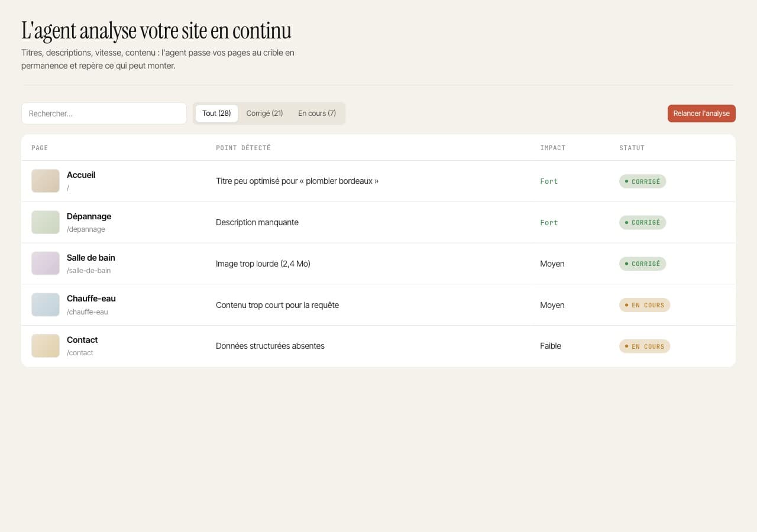Click Relancer l'analyse button
The width and height of the screenshot is (757, 532).
point(701,113)
